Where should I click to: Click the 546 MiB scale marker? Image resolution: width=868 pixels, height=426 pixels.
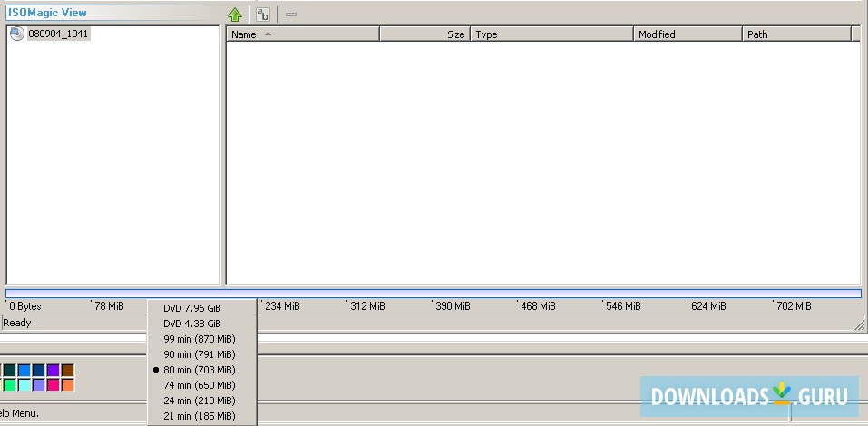(623, 306)
